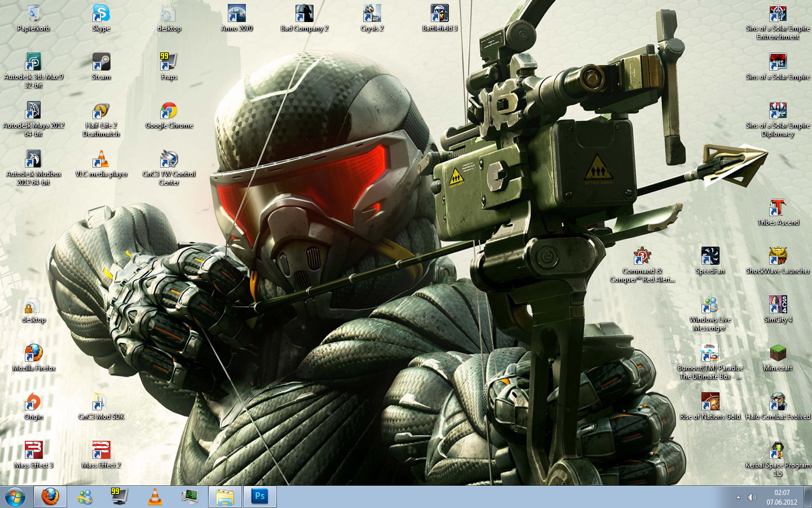Open Windows Live Messenger from the taskbar
Screen dimensions: 812x508
coord(85,497)
